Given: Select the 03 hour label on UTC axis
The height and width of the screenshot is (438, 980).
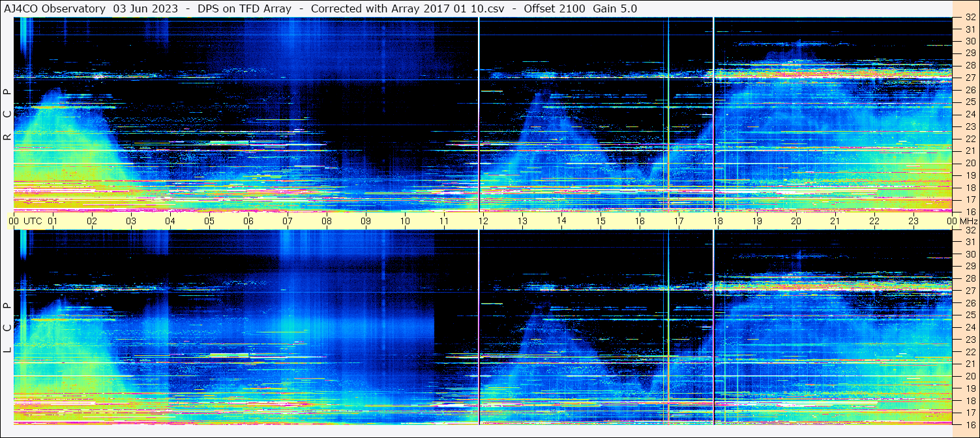Looking at the screenshot, I should coord(131,221).
